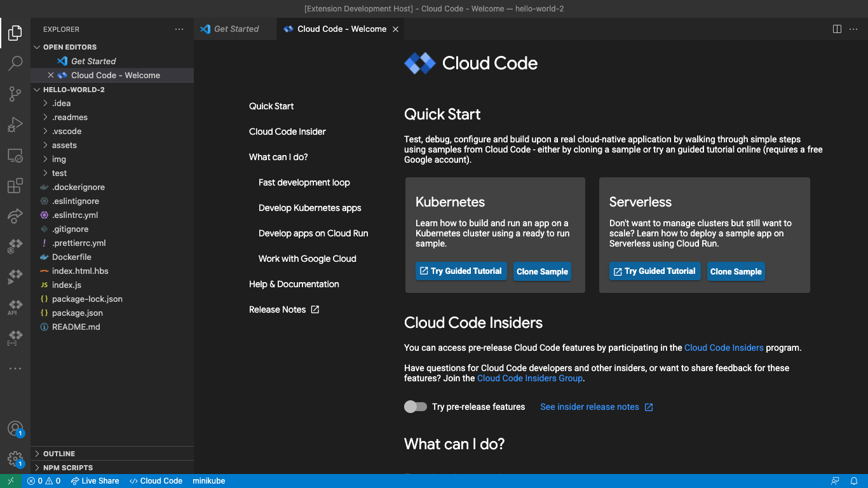This screenshot has width=868, height=488.
Task: Go to Cloud Code Insider nav item
Action: 287,132
